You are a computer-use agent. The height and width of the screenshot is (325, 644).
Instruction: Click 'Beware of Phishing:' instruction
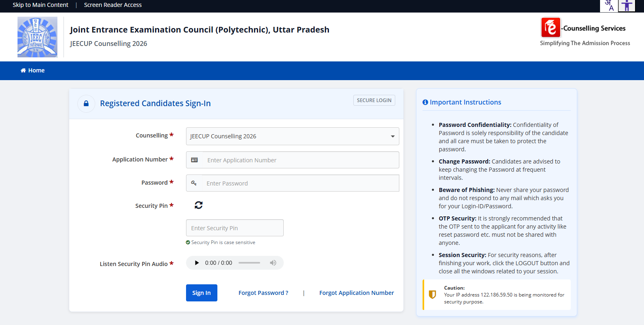pos(467,190)
